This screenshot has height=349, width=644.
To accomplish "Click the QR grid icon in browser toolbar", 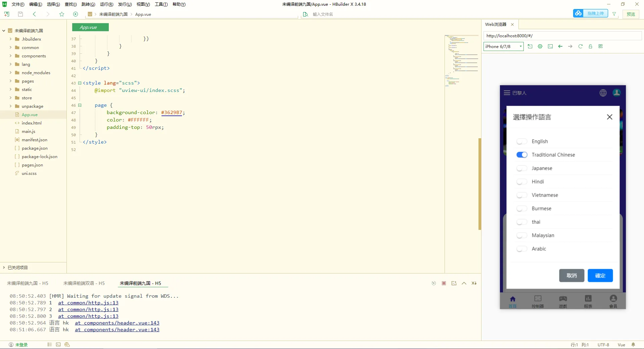I will tap(600, 46).
